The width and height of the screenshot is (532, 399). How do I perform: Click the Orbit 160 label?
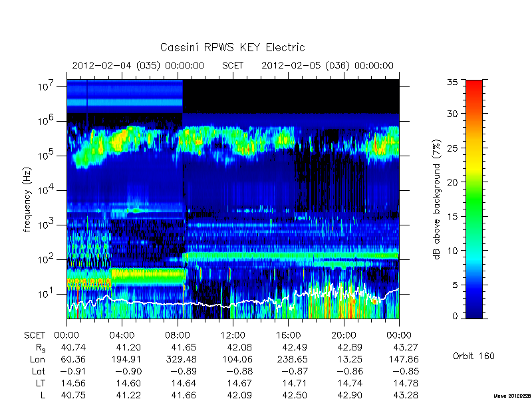point(473,356)
